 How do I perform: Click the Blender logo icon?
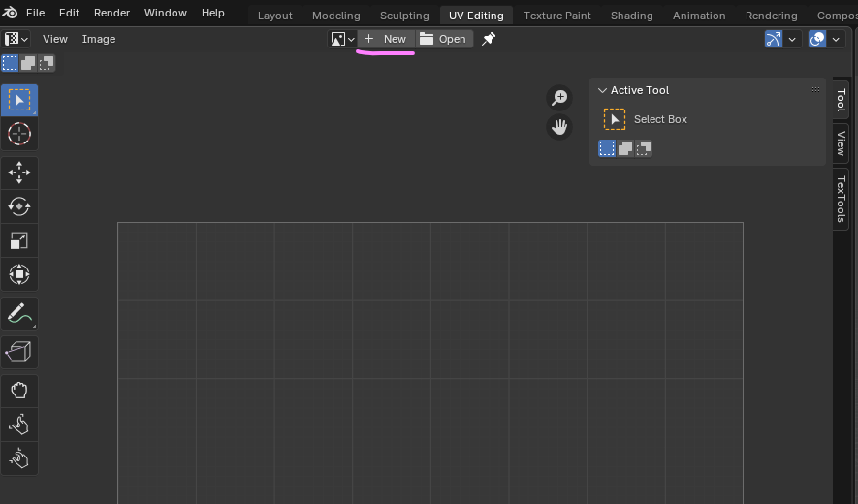click(10, 12)
